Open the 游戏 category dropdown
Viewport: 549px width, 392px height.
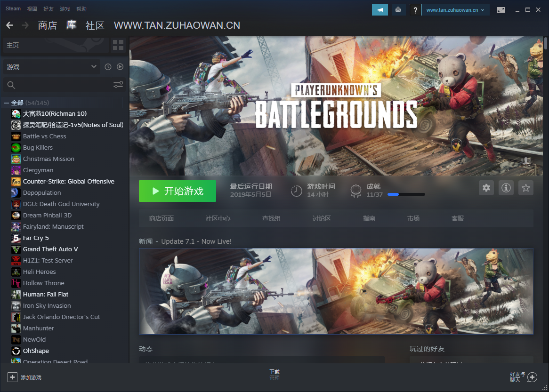click(x=52, y=66)
